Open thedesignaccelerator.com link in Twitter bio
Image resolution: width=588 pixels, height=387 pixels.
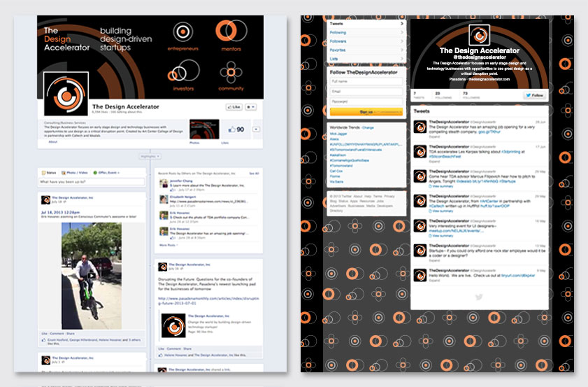489,79
